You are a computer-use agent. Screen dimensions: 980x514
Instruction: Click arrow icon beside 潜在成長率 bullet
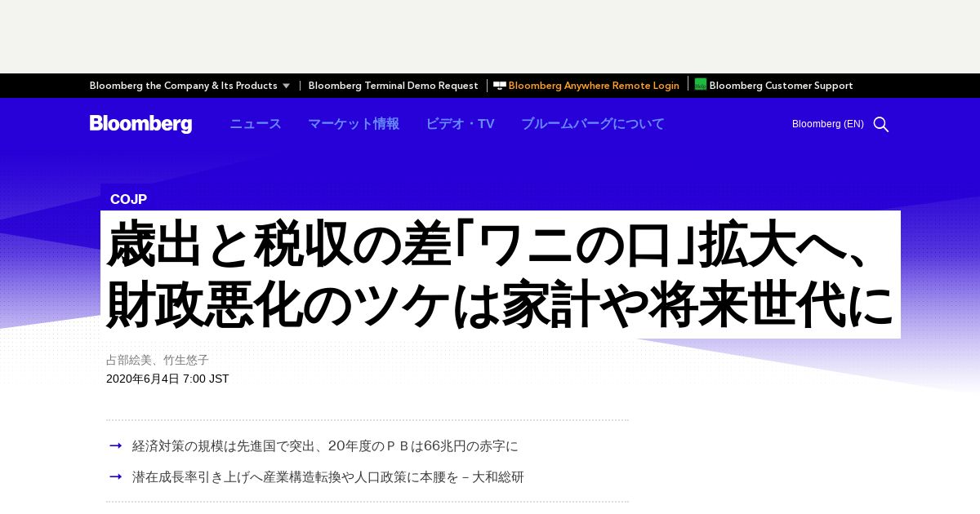[116, 476]
